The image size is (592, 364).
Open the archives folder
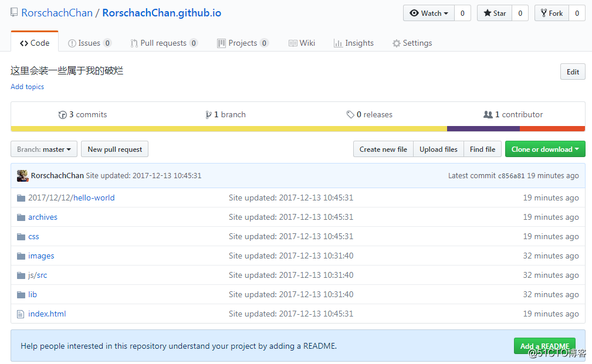pyautogui.click(x=43, y=217)
